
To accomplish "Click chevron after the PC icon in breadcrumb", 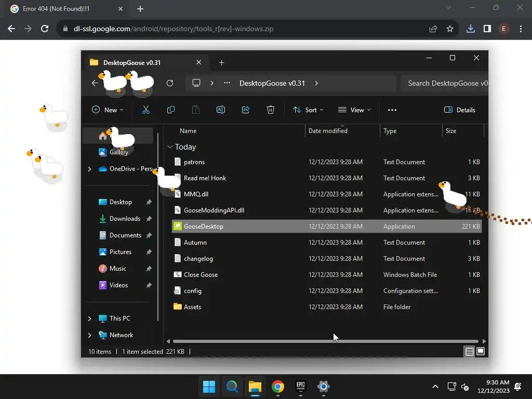I will (x=212, y=83).
